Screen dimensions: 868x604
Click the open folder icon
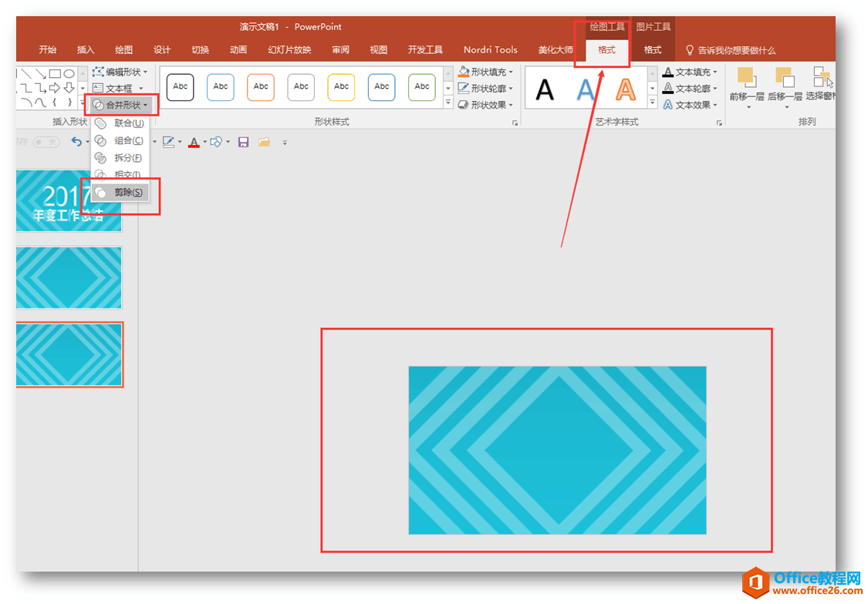[264, 142]
